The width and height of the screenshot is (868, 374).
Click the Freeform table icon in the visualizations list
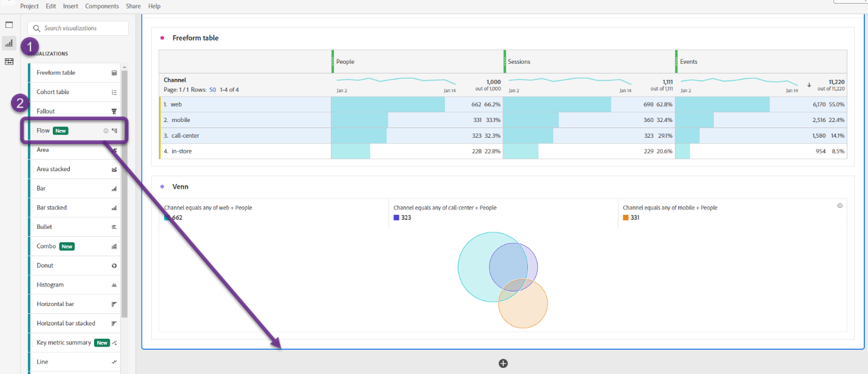(x=114, y=73)
